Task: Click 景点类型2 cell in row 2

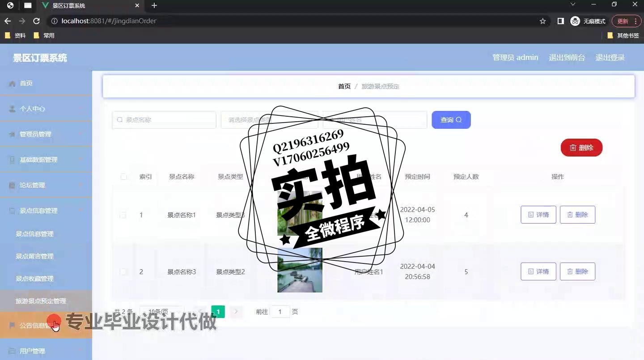Action: pyautogui.click(x=230, y=272)
